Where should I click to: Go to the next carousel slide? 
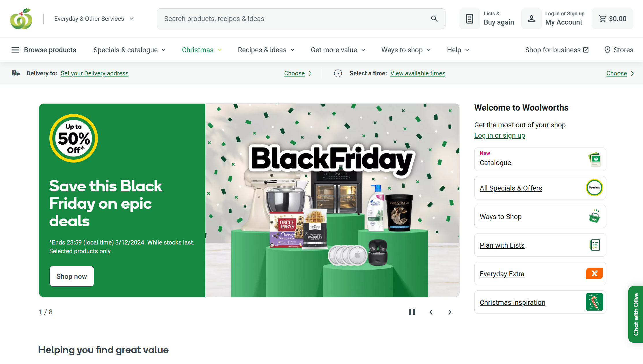coord(450,312)
